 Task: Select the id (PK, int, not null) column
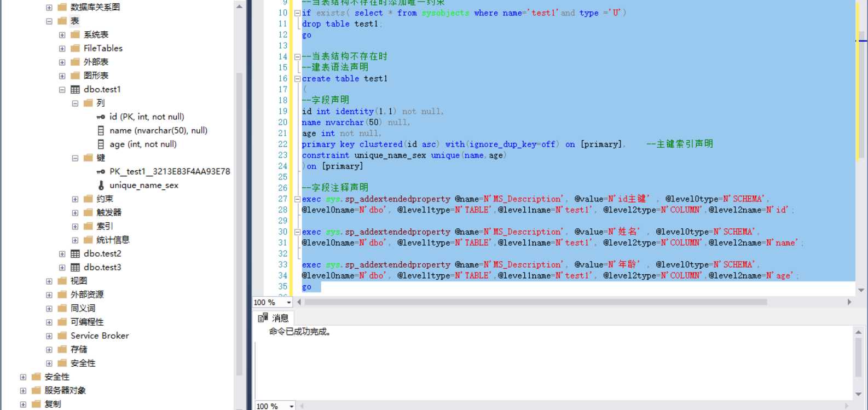tap(147, 117)
